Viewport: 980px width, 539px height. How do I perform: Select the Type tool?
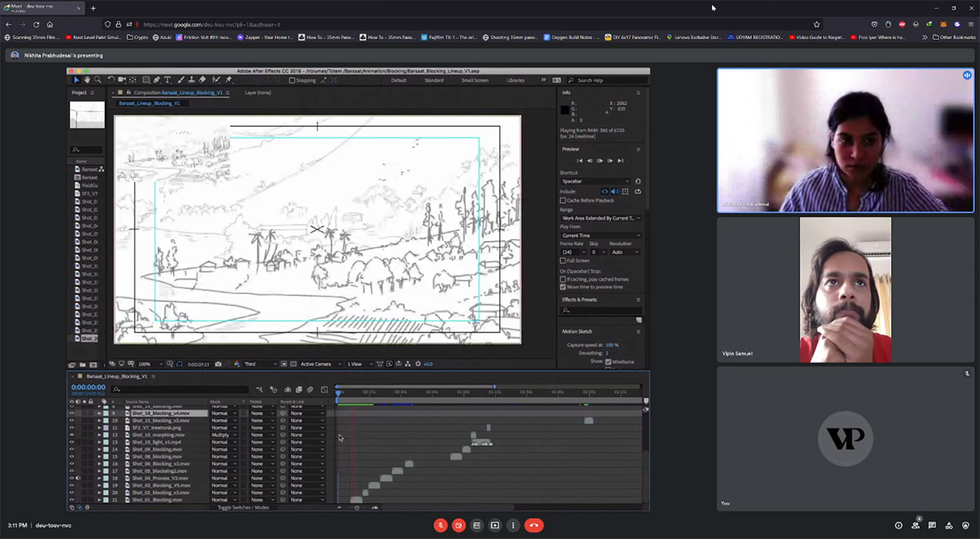(x=167, y=80)
